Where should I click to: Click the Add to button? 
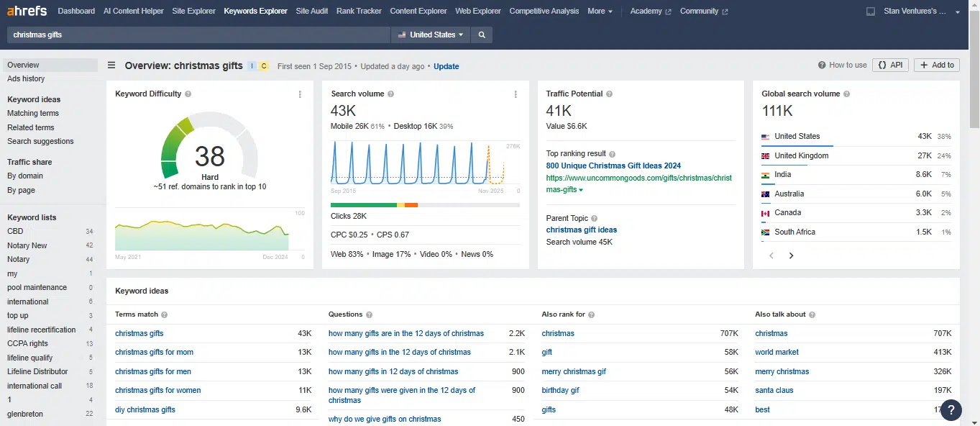tap(936, 65)
